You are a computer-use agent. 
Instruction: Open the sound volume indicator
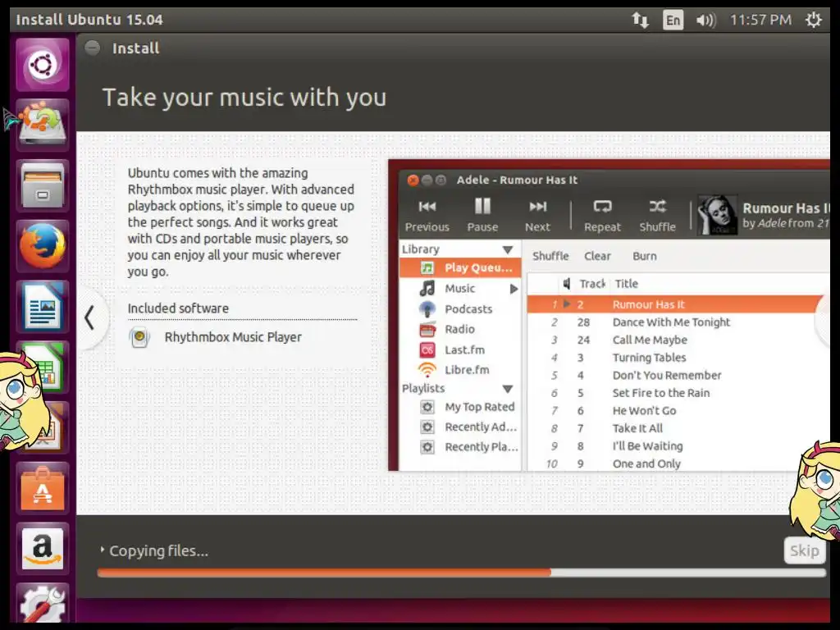coord(705,21)
